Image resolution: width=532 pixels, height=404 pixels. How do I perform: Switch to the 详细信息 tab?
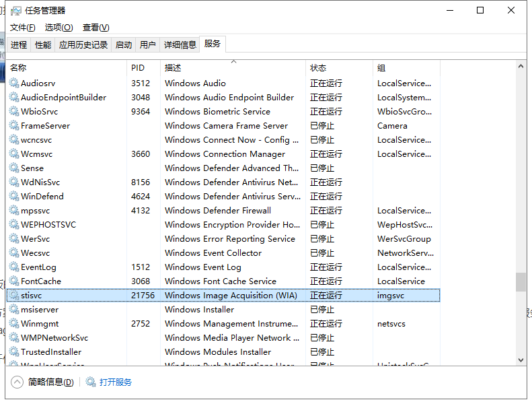(x=180, y=44)
